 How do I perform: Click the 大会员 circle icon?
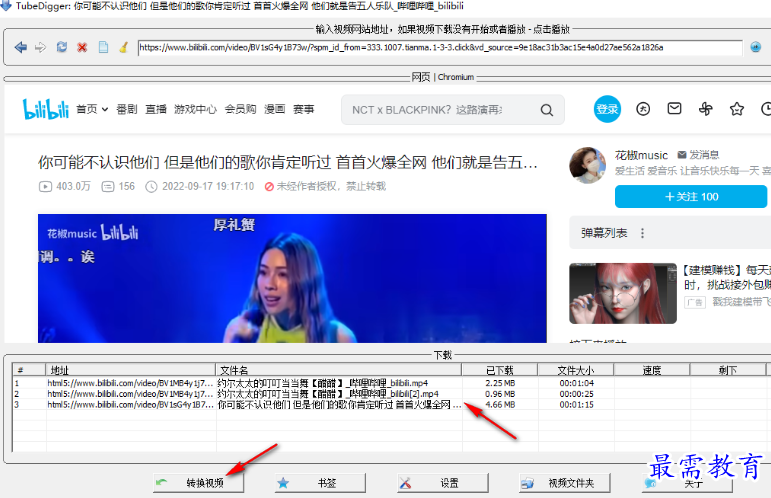643,109
